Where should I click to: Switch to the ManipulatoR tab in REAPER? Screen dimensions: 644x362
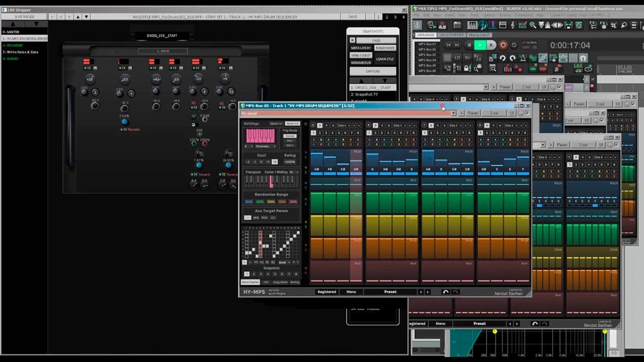pyautogui.click(x=478, y=35)
